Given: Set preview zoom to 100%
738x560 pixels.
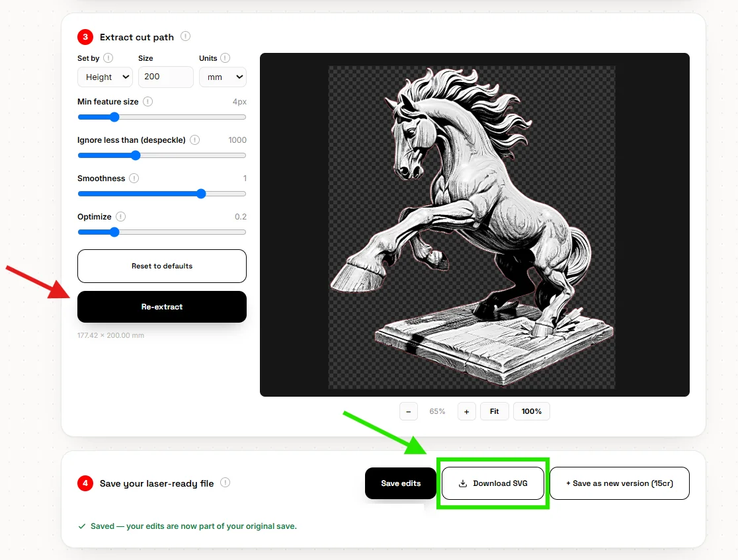Looking at the screenshot, I should coord(532,411).
